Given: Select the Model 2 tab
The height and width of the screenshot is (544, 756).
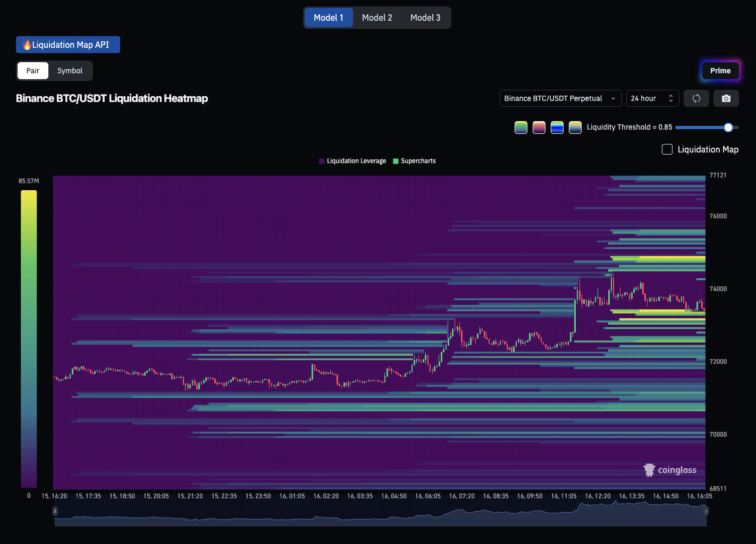Looking at the screenshot, I should (x=377, y=18).
